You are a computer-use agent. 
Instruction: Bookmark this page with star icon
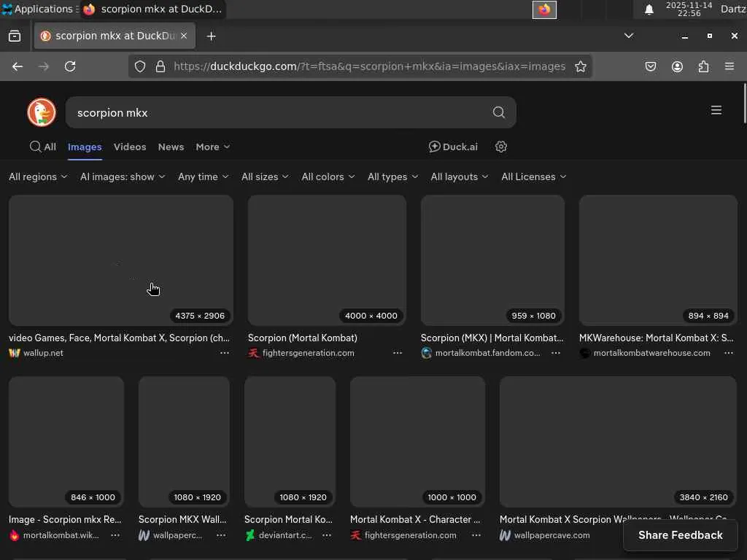(x=580, y=66)
